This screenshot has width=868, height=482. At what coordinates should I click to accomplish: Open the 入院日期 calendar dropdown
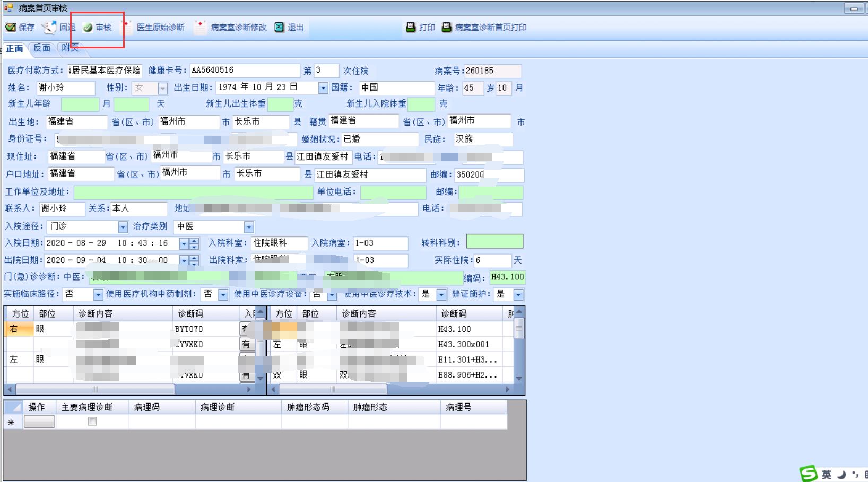[184, 244]
